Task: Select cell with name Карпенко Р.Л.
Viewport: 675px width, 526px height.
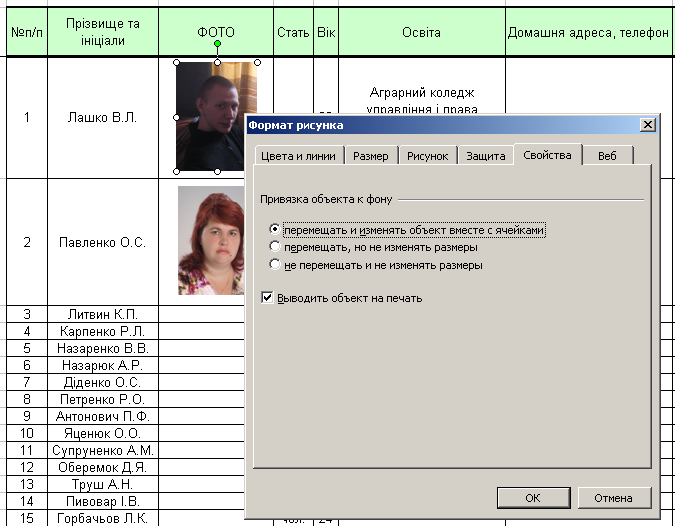Action: tap(103, 331)
